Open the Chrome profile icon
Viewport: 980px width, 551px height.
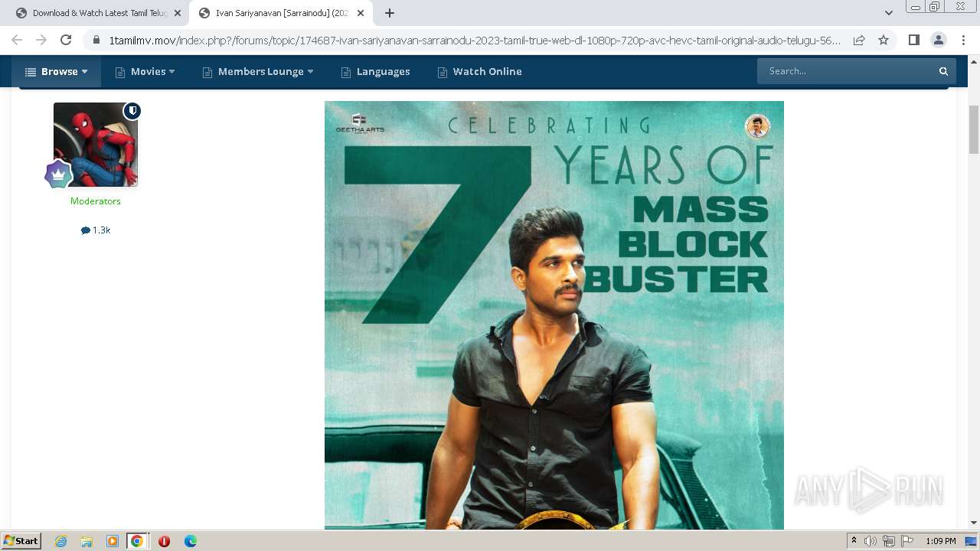(x=938, y=40)
